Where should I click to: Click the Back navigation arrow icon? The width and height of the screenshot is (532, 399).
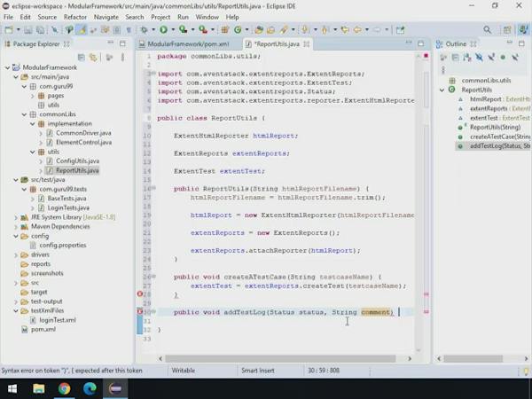coord(357,30)
